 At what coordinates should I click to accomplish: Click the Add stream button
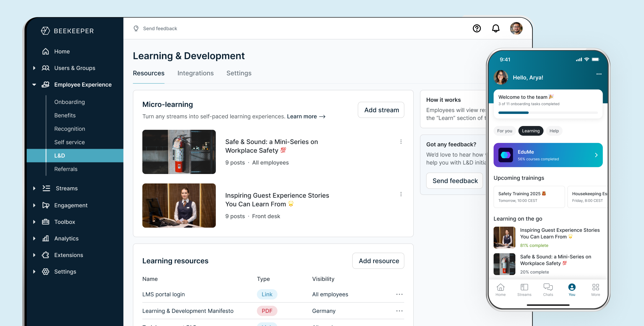[381, 110]
